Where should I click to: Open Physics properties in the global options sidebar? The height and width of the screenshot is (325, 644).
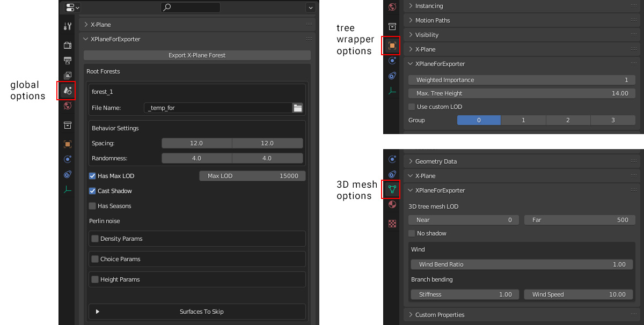68,159
